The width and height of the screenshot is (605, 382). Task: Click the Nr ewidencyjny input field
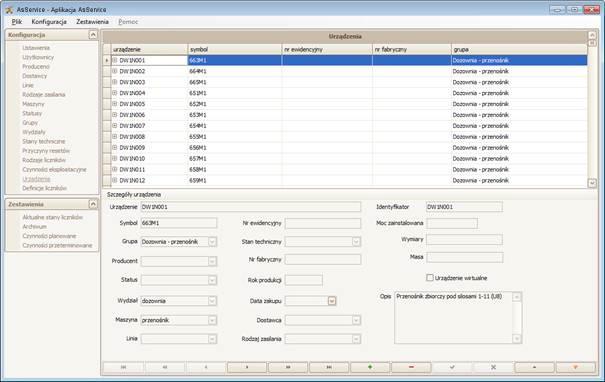pyautogui.click(x=323, y=223)
